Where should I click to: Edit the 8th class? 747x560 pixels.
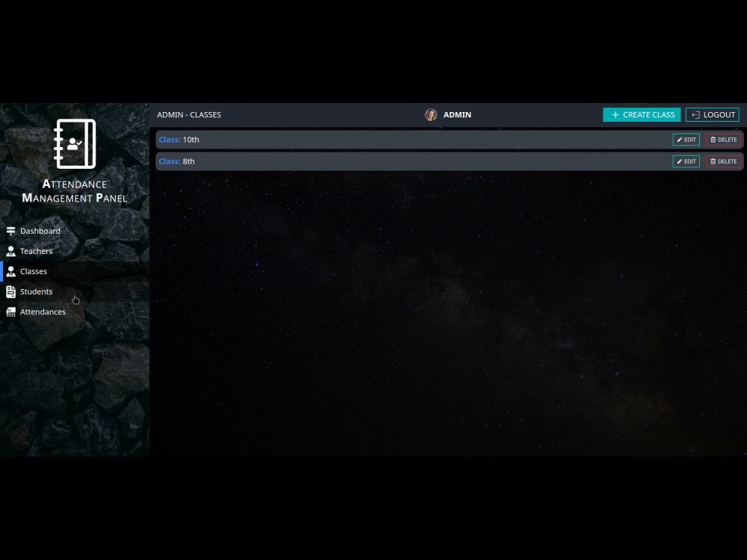(686, 161)
